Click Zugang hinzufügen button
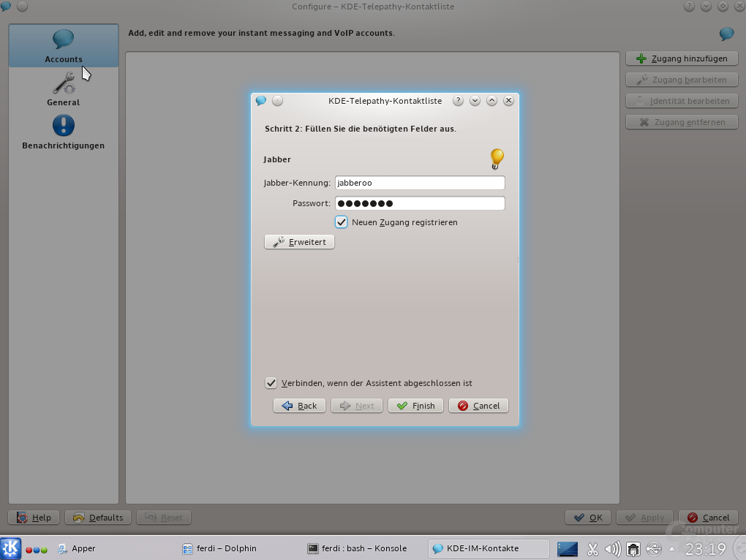This screenshot has width=746, height=560. (x=682, y=58)
